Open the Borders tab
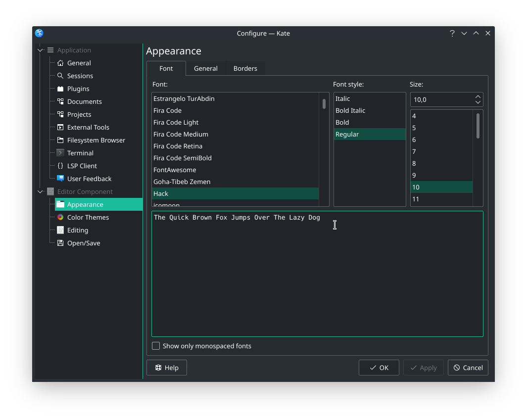527x420 pixels. click(x=245, y=68)
